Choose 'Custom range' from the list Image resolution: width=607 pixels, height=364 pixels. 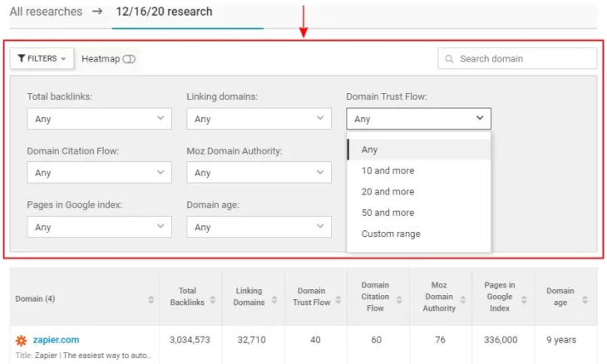click(x=391, y=234)
